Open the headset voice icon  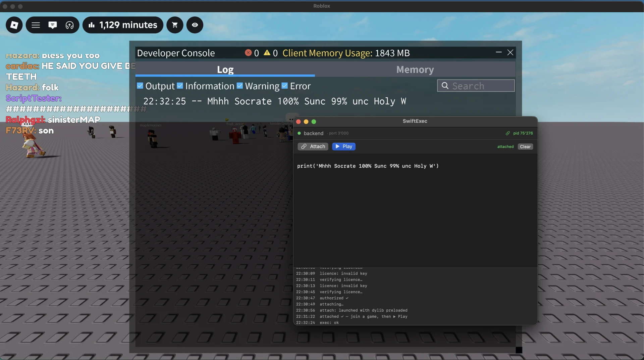coord(69,25)
